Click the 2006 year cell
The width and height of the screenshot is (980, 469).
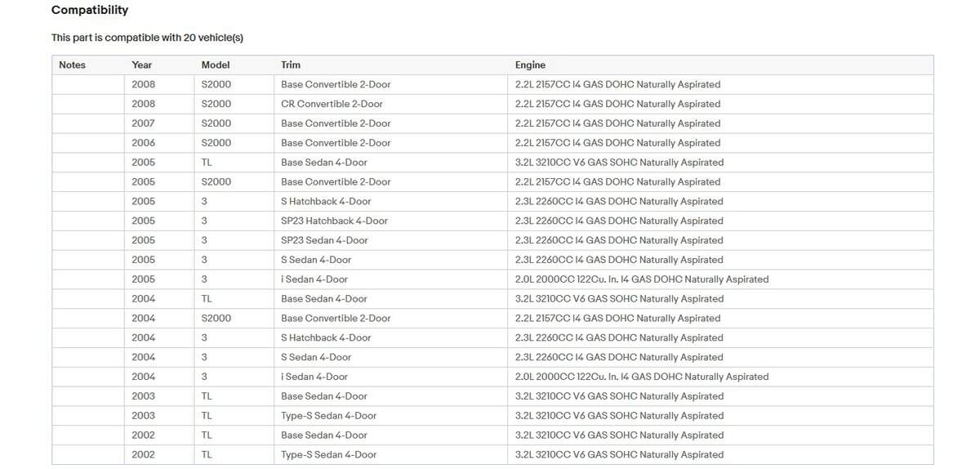(144, 143)
